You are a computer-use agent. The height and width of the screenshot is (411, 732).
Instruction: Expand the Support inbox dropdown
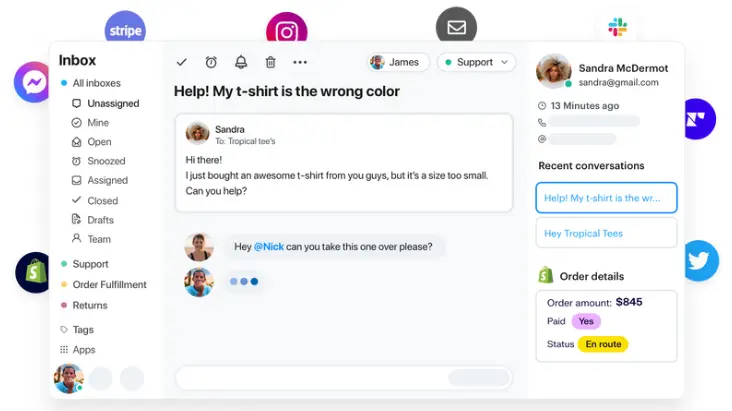pos(476,62)
